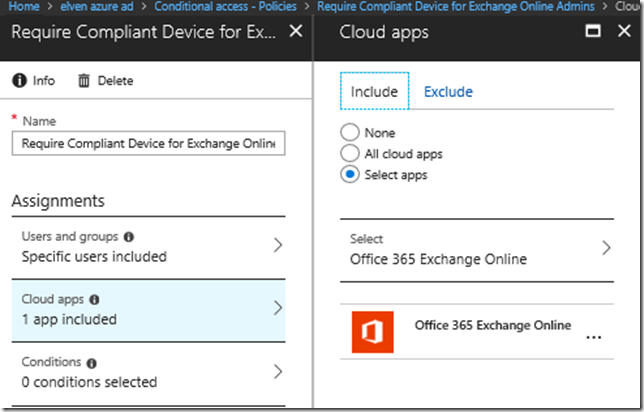Open elven azure ad breadcrumb link
This screenshot has height=412, width=644.
point(97,6)
